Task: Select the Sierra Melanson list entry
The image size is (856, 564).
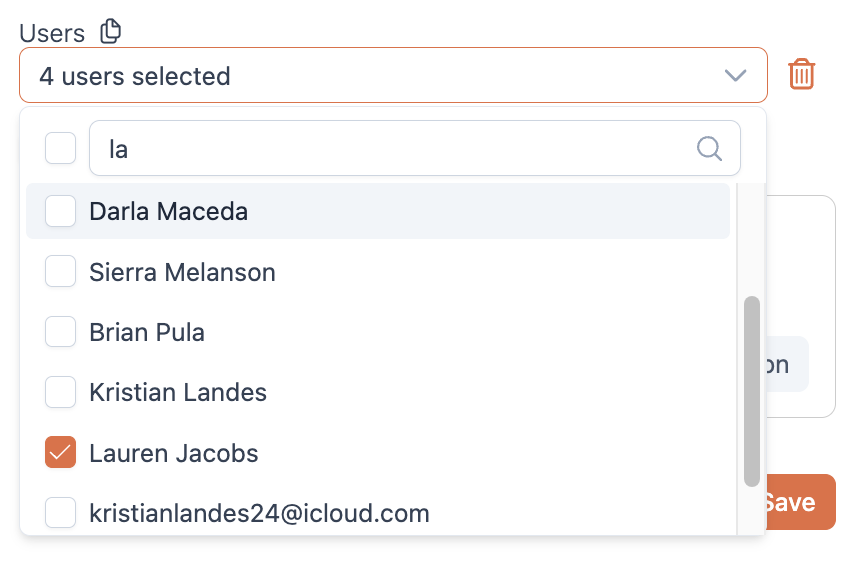Action: [378, 271]
